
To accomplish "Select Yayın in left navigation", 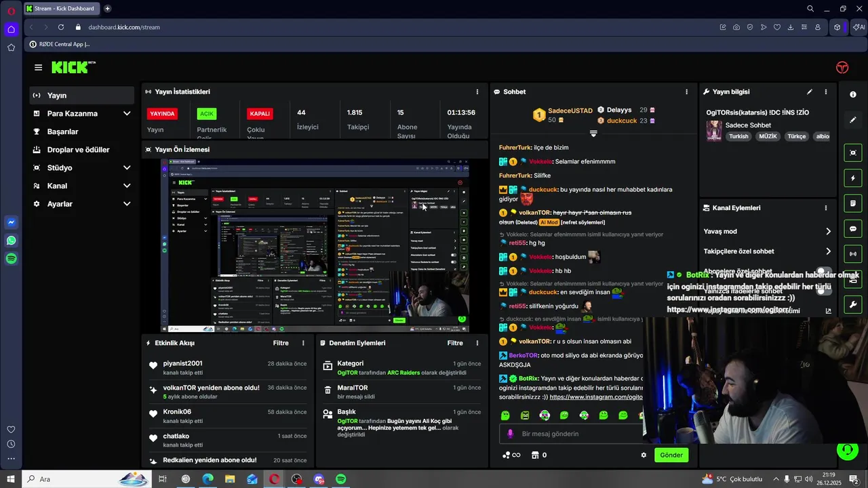I will coord(82,96).
